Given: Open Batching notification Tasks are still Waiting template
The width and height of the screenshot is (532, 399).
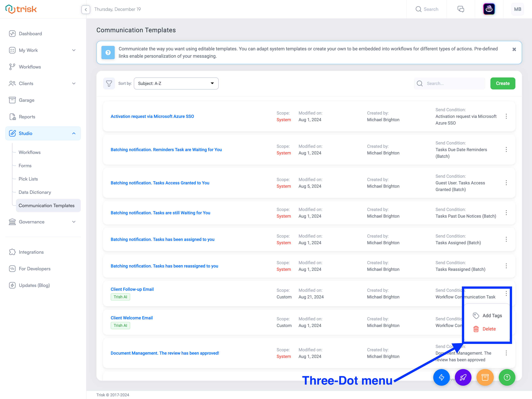Looking at the screenshot, I should [x=160, y=213].
